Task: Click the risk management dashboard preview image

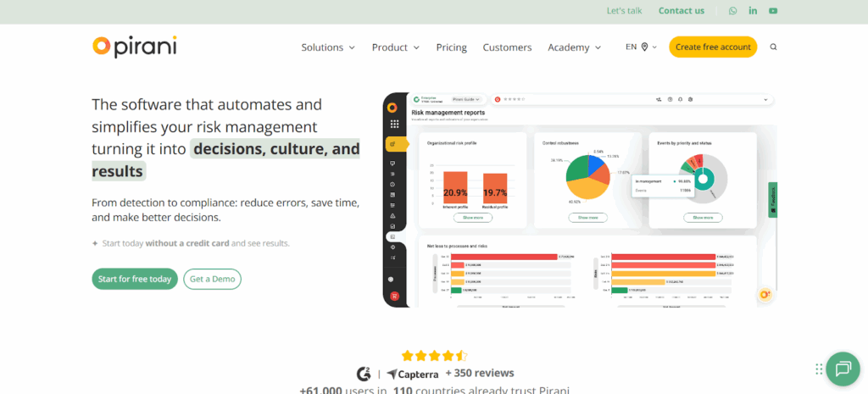Action: click(580, 199)
